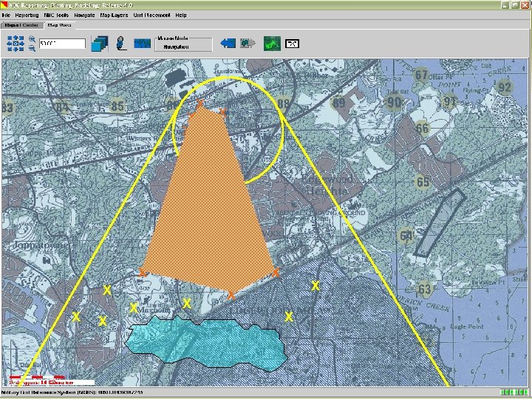Go to the previous map view with the blue back arrow
This screenshot has height=399, width=532.
pos(228,43)
